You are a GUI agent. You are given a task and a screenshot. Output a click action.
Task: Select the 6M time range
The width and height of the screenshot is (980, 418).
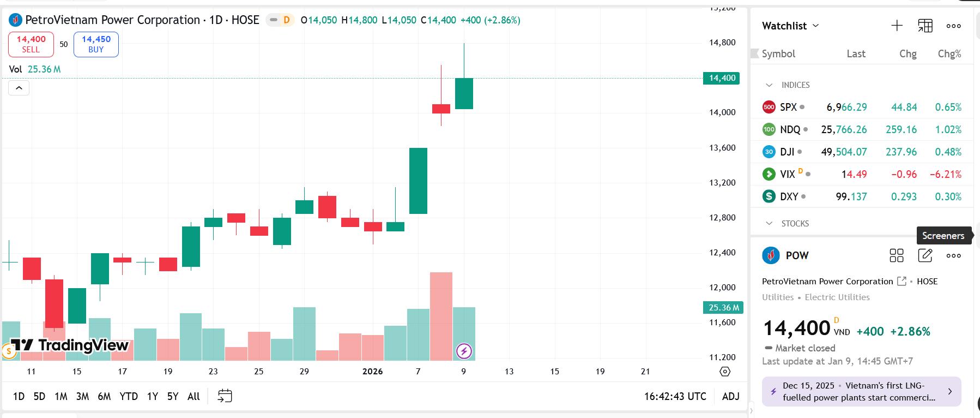point(104,396)
